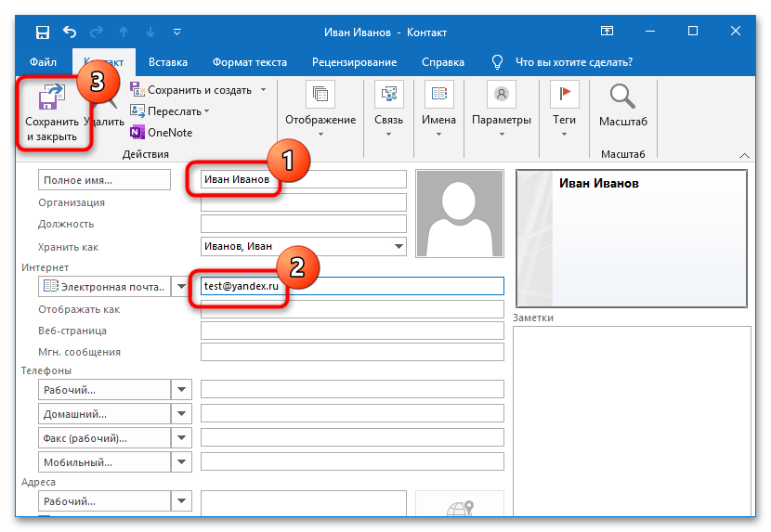
Task: Click the work address text field
Action: click(x=304, y=503)
